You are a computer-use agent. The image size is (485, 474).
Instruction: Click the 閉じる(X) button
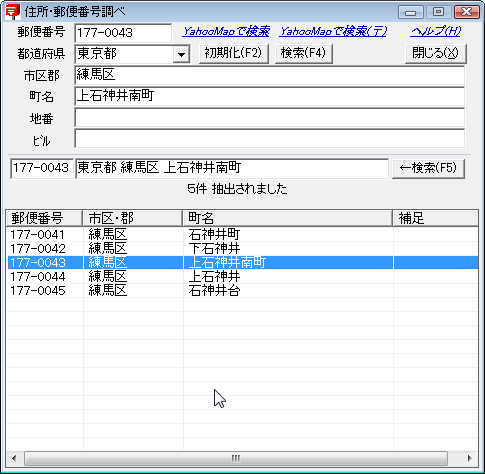[x=435, y=53]
